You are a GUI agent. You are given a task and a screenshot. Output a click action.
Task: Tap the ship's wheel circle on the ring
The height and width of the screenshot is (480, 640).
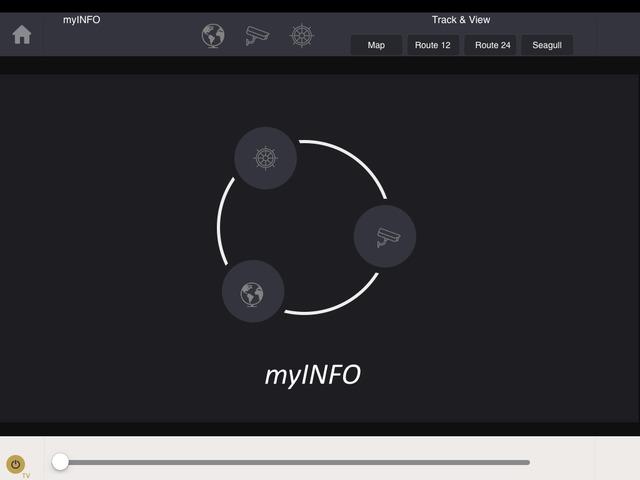265,158
